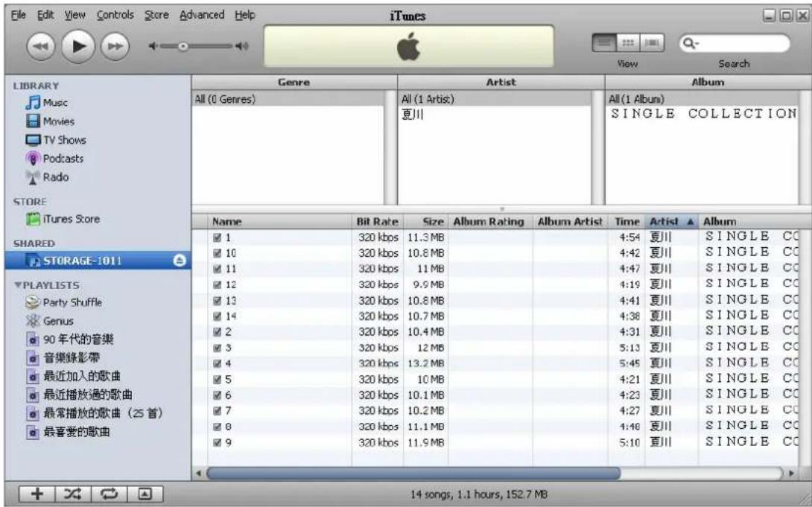Click the high volume speaker icon
The width and height of the screenshot is (812, 507).
pos(242,47)
